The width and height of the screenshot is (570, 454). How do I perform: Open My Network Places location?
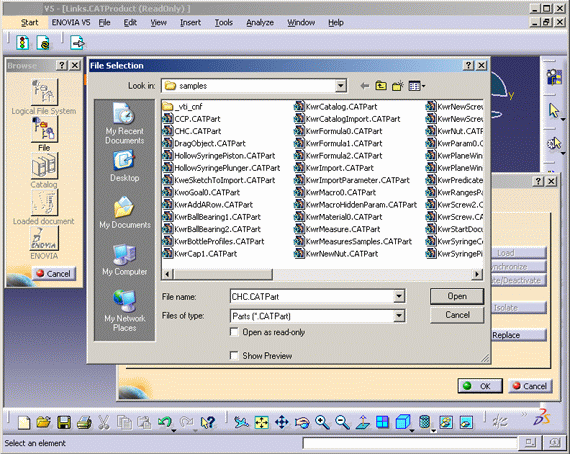(x=125, y=311)
